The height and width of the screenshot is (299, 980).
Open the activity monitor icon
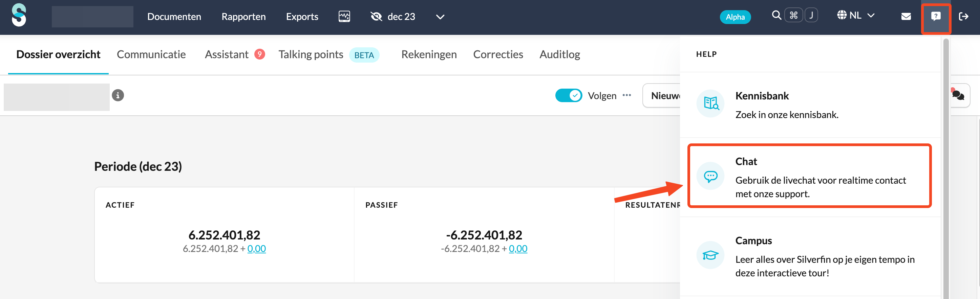coord(344,16)
